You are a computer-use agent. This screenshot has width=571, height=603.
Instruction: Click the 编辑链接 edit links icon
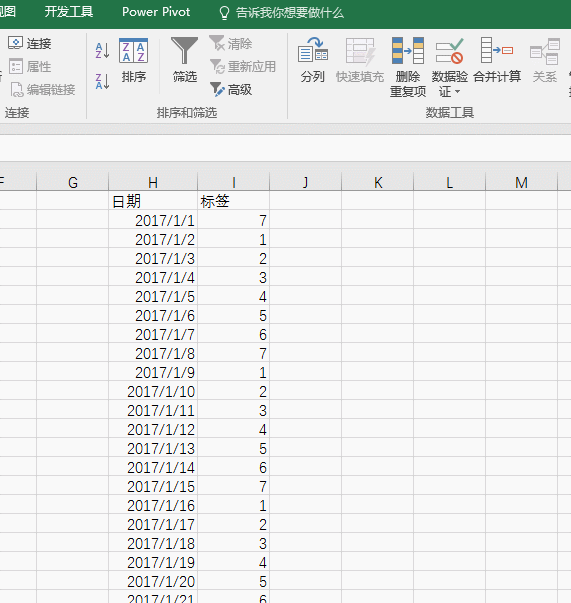tap(17, 90)
